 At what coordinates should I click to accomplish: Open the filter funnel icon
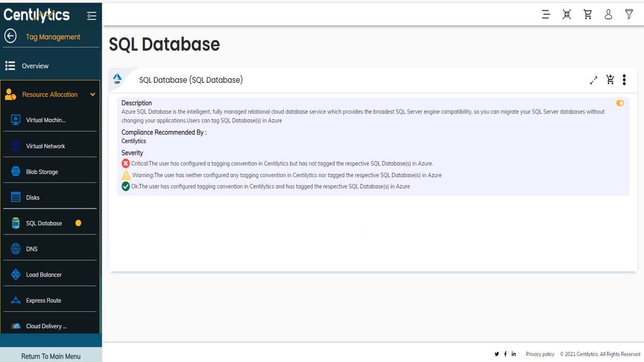pos(629,14)
